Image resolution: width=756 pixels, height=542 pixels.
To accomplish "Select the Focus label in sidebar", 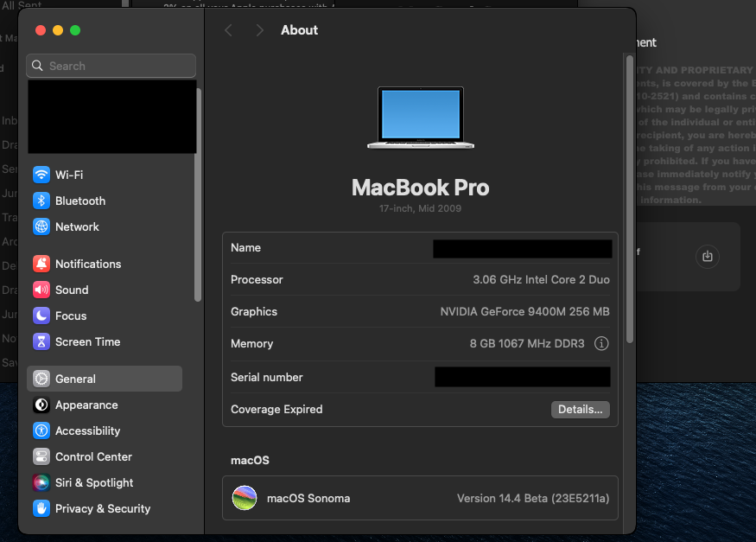I will [x=71, y=316].
